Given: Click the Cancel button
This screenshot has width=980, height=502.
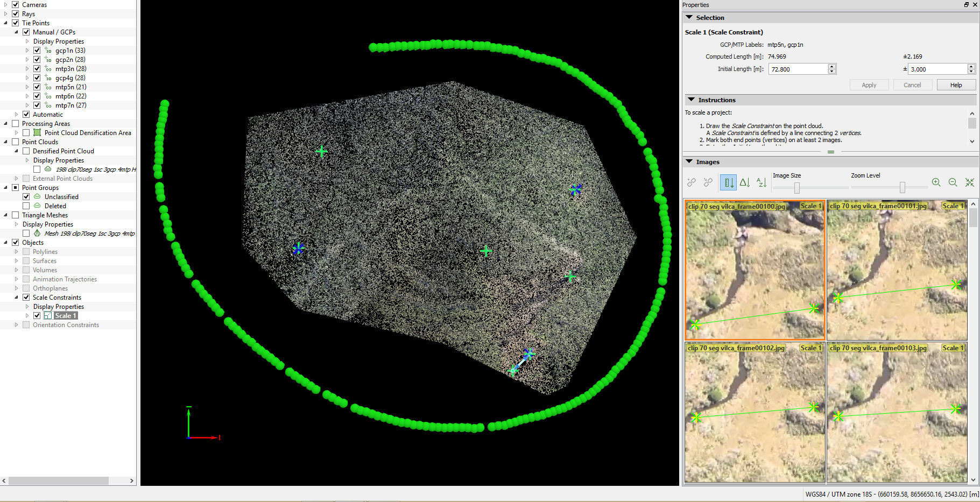Looking at the screenshot, I should coord(912,85).
